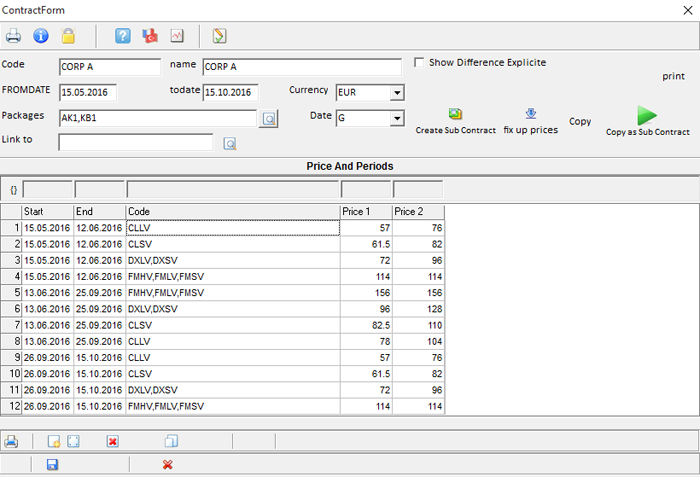Click the fix up prices download icon

point(531,113)
